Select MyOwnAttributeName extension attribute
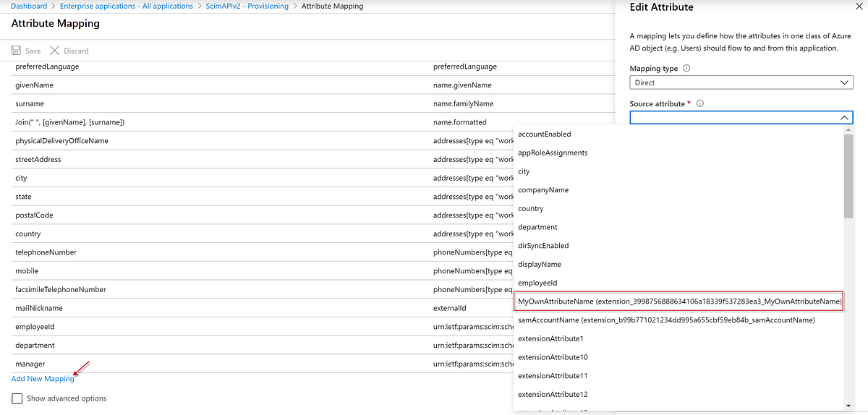The image size is (868, 415). coord(678,301)
